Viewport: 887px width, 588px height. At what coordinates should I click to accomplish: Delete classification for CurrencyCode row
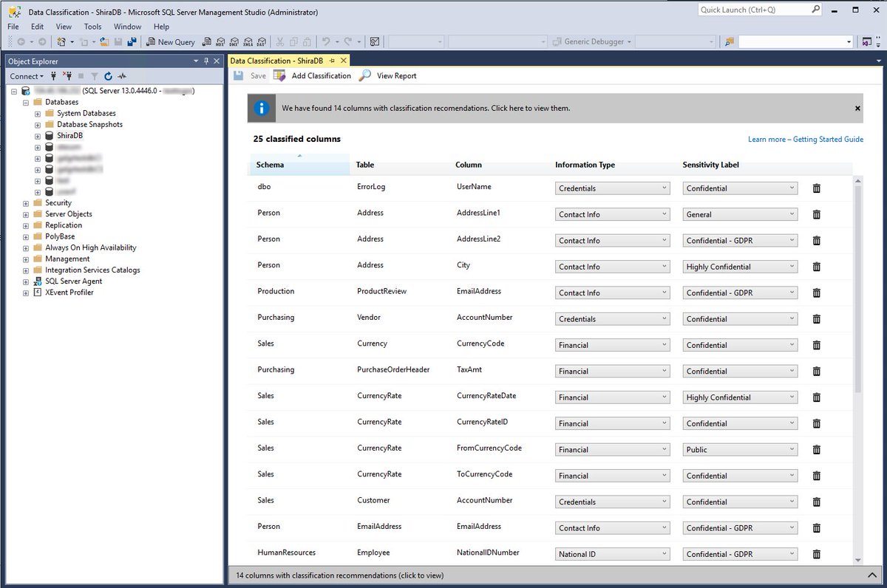click(x=817, y=345)
